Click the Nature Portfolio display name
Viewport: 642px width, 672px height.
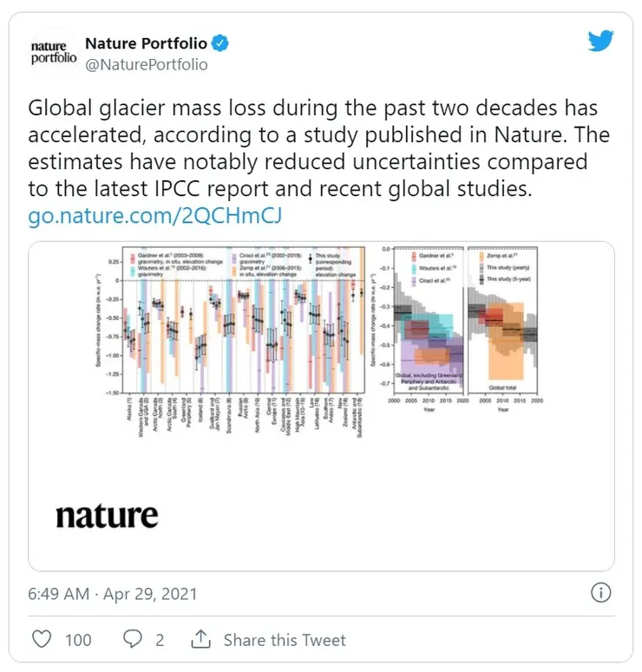pos(146,42)
